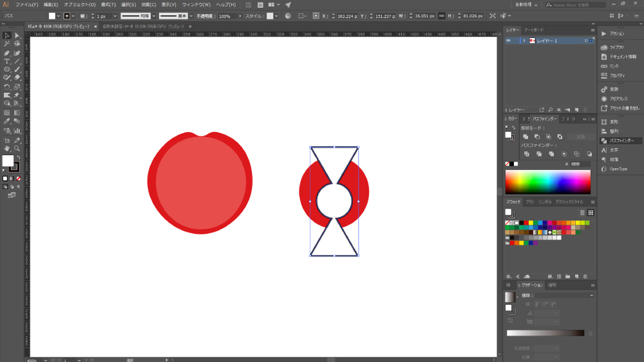
Task: Open the stroke color dropdown in control bar
Action: tap(73, 16)
